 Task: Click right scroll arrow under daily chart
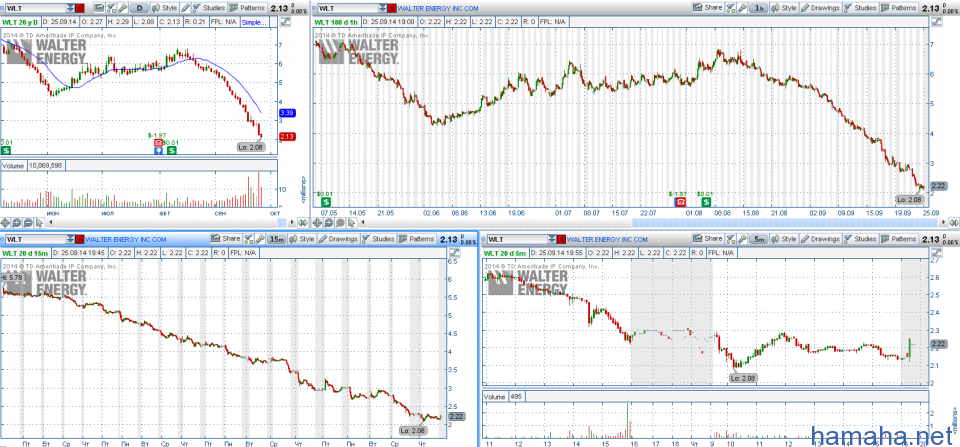pyautogui.click(x=291, y=222)
